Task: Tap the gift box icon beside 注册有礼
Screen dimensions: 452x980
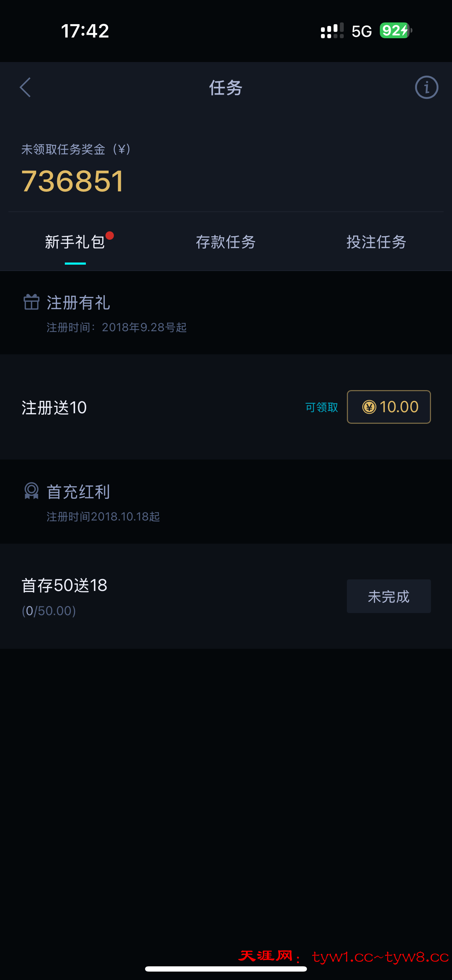Action: (x=32, y=302)
